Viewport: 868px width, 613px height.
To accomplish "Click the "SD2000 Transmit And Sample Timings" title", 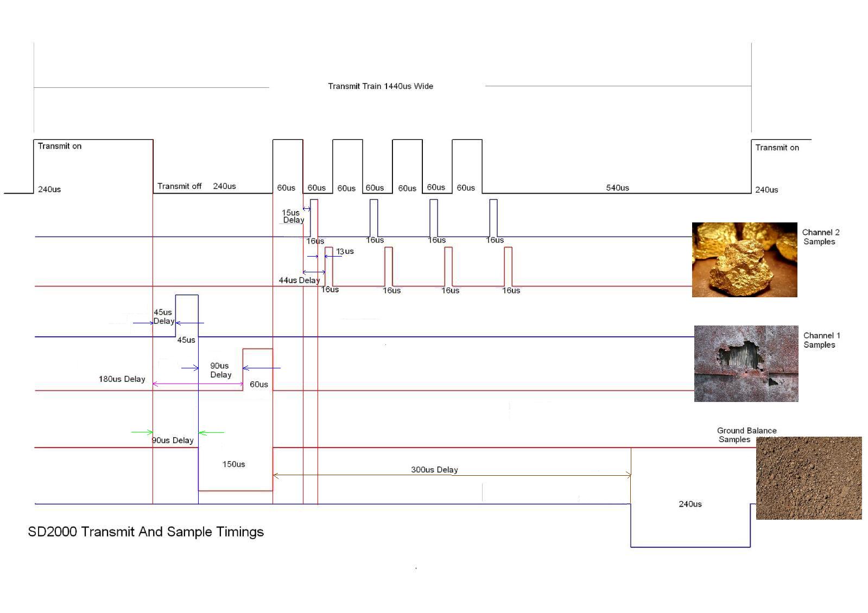I will click(x=145, y=532).
